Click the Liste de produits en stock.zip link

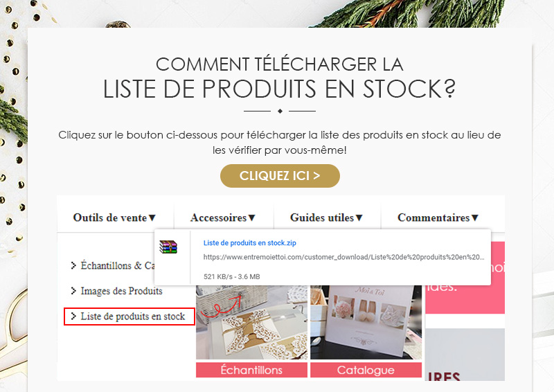point(250,243)
